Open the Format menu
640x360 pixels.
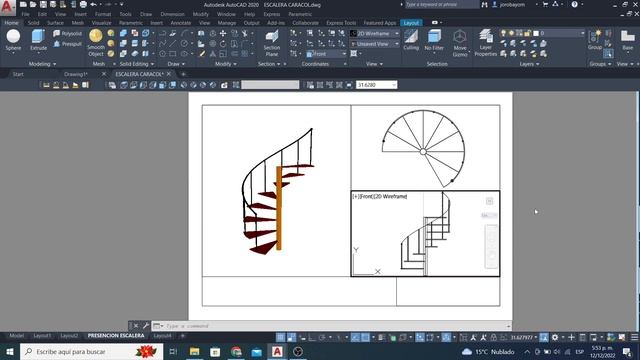tap(103, 14)
